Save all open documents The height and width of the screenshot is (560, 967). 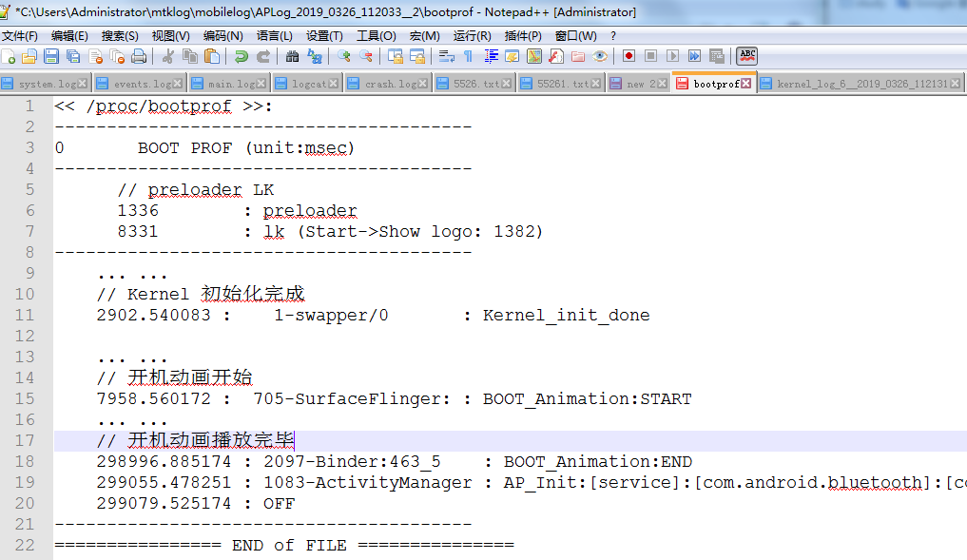point(72,59)
